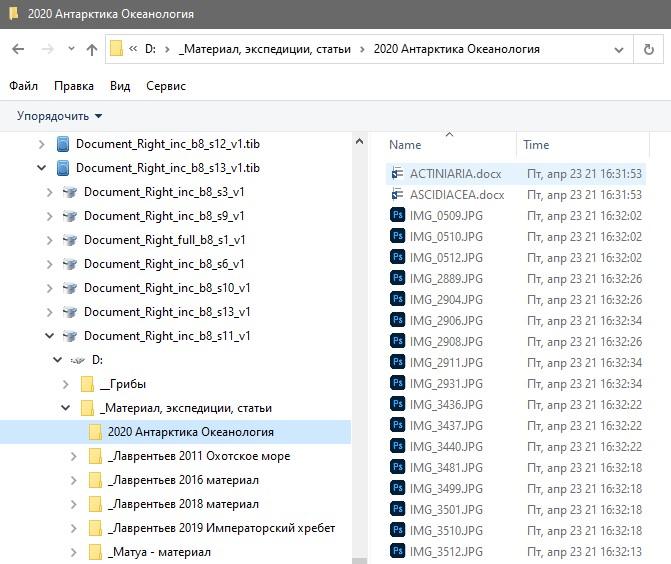Click D: in the address path
The height and width of the screenshot is (564, 671).
point(150,49)
